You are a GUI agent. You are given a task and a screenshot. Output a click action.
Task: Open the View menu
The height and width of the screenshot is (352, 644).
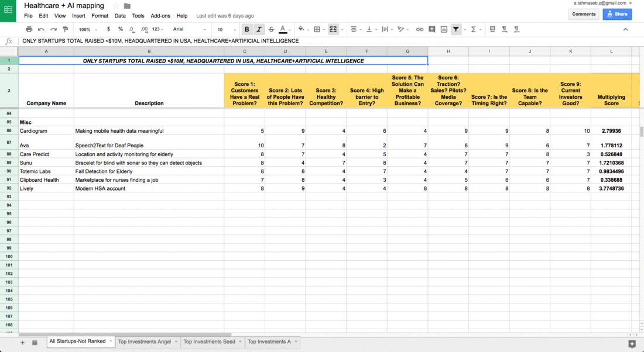(x=60, y=16)
